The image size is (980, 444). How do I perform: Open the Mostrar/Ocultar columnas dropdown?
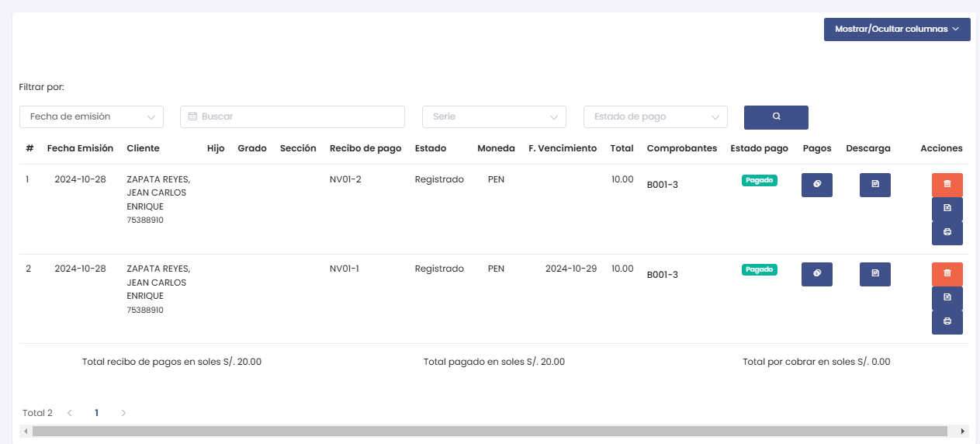click(897, 29)
